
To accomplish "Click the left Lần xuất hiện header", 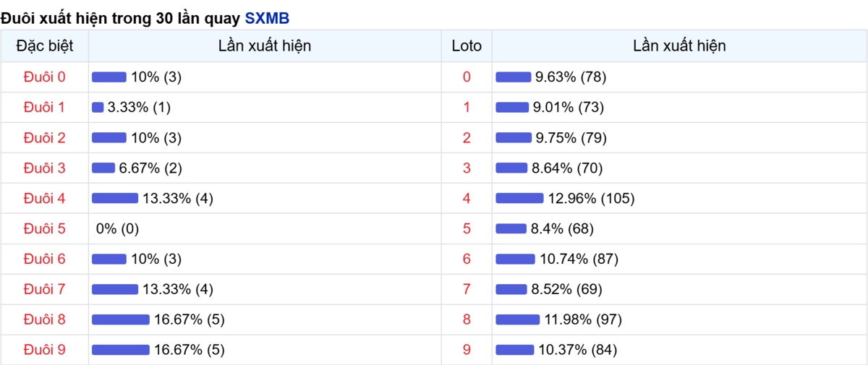I will pyautogui.click(x=265, y=46).
